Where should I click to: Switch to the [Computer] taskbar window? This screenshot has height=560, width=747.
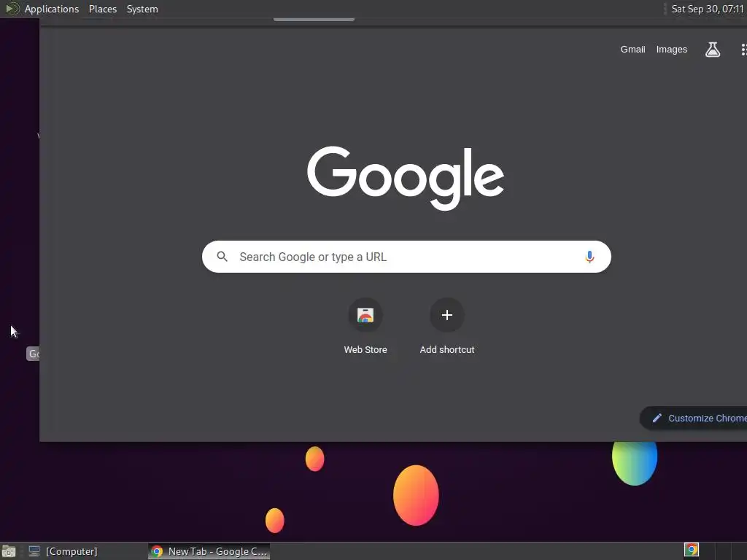pyautogui.click(x=63, y=551)
